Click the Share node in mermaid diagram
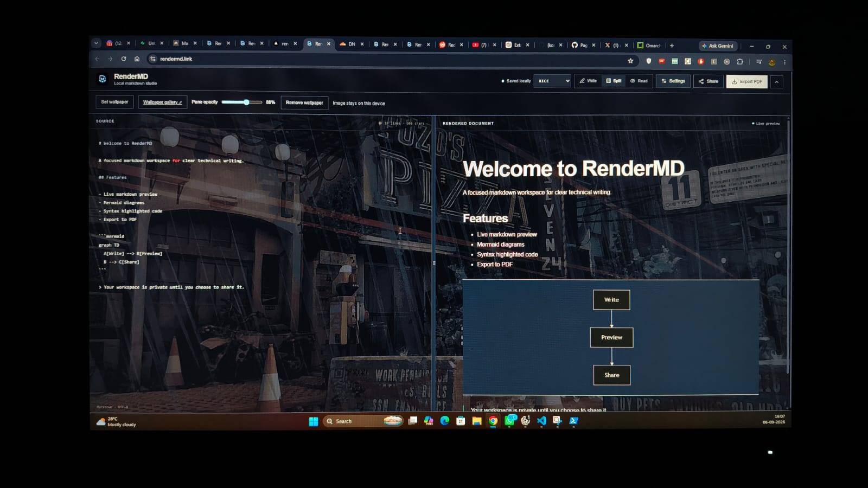The image size is (868, 488). (x=611, y=375)
